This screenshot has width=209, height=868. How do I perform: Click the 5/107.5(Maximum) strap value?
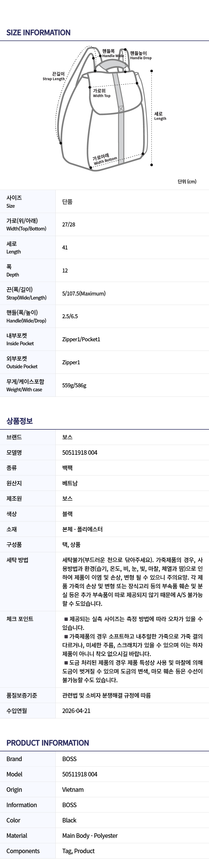(x=84, y=293)
